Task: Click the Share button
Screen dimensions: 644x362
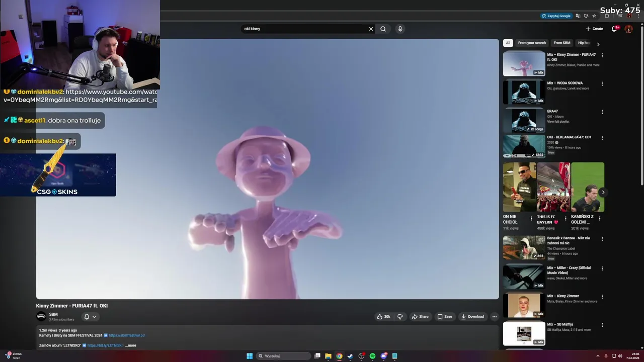Action: click(x=420, y=317)
